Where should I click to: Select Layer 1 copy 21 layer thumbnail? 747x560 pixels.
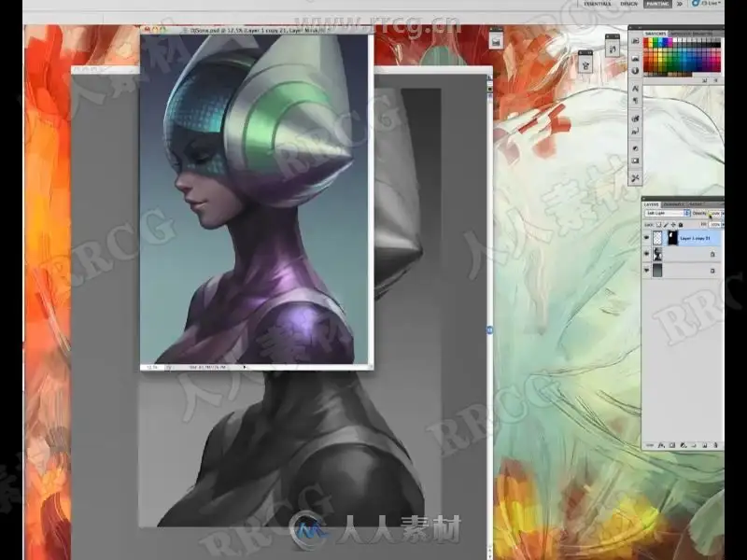coord(657,238)
